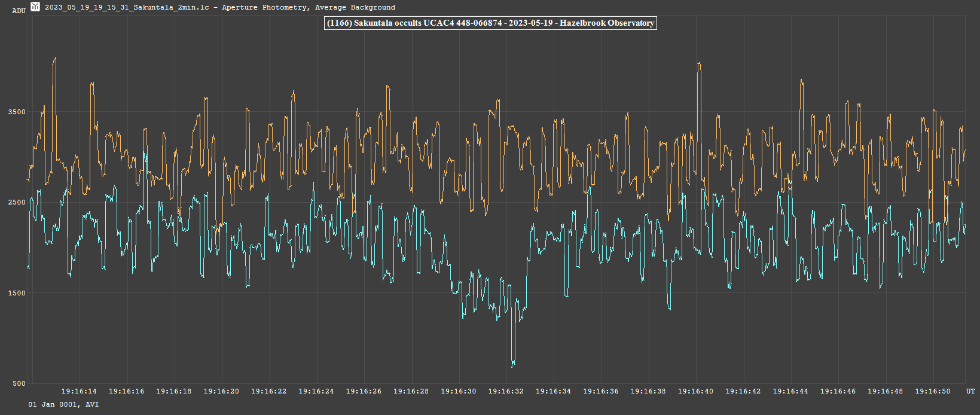
Task: Click the 19:16:26 time axis label
Action: pyautogui.click(x=364, y=391)
